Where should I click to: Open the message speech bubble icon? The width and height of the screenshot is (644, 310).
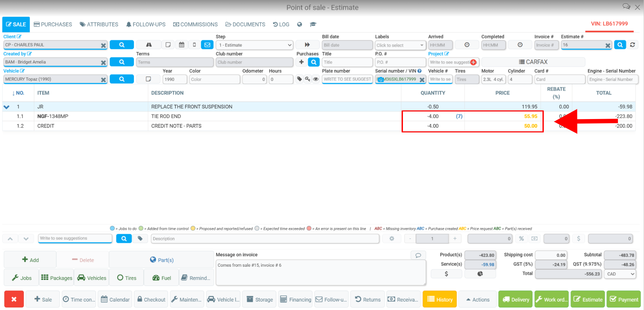tap(418, 255)
